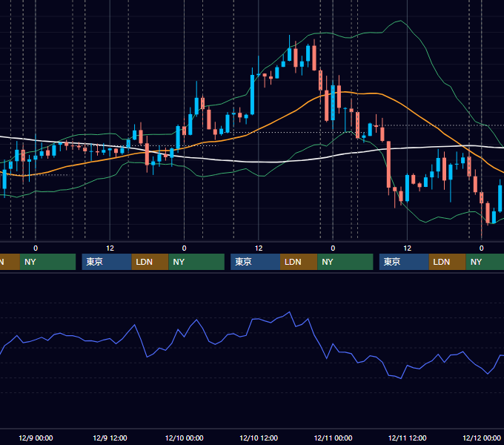Click hour label 0 above 12/12 00:00
Screen dimensions: 504x445
482,248
